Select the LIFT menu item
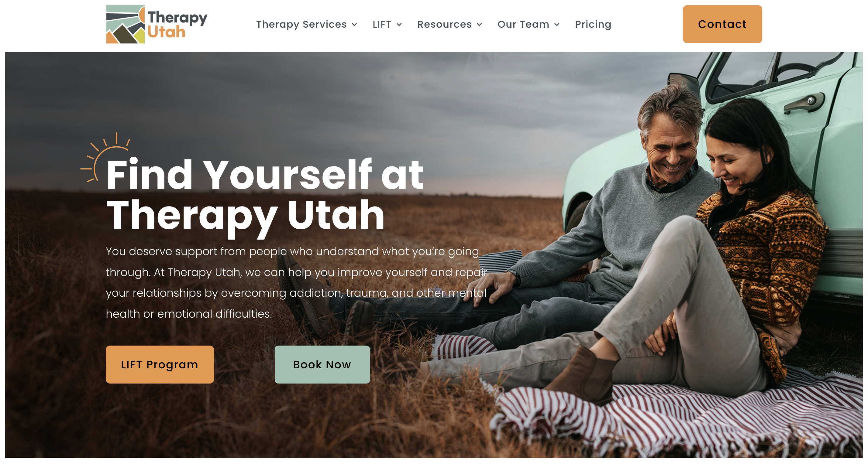Image resolution: width=868 pixels, height=464 pixels. (382, 25)
